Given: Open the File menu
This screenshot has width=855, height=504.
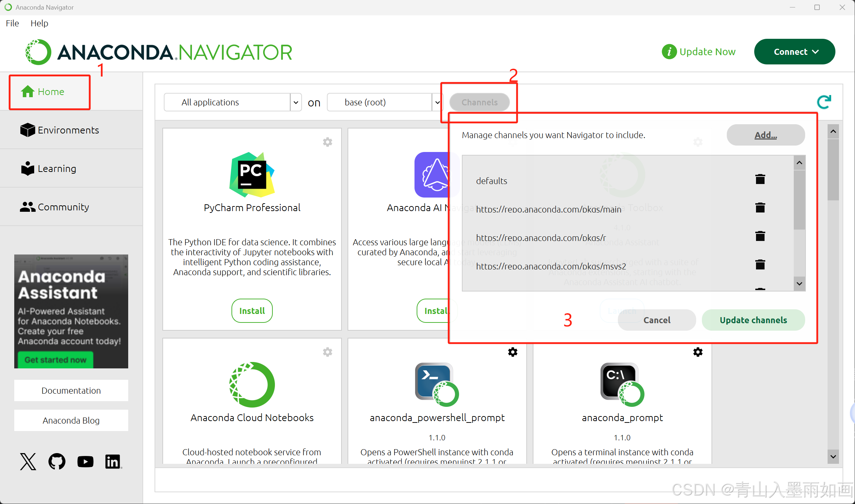Looking at the screenshot, I should pos(12,23).
